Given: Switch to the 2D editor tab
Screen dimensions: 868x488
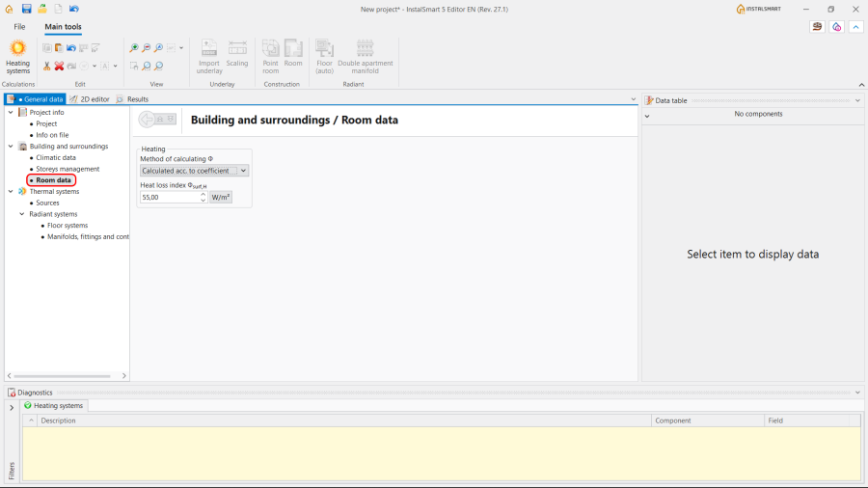Looking at the screenshot, I should coord(90,99).
